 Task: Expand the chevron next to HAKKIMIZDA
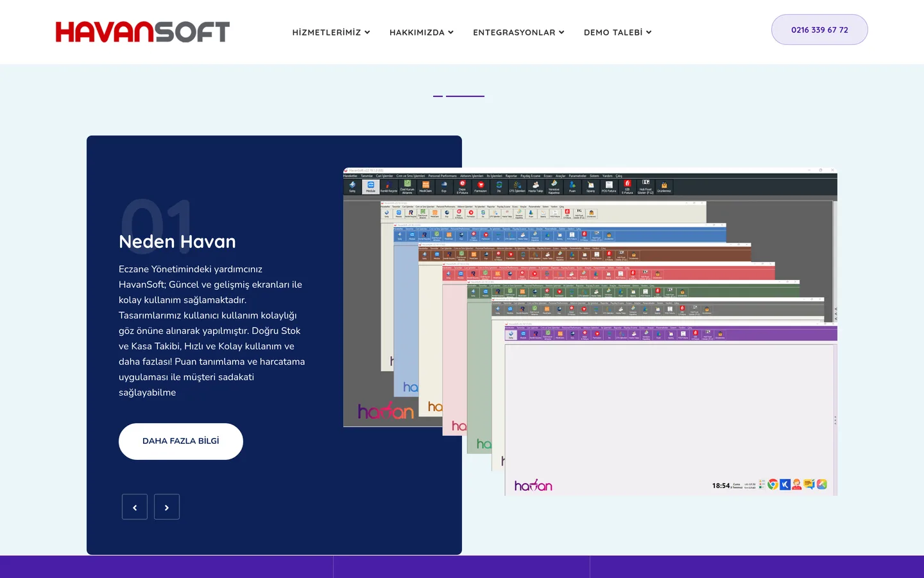point(450,32)
